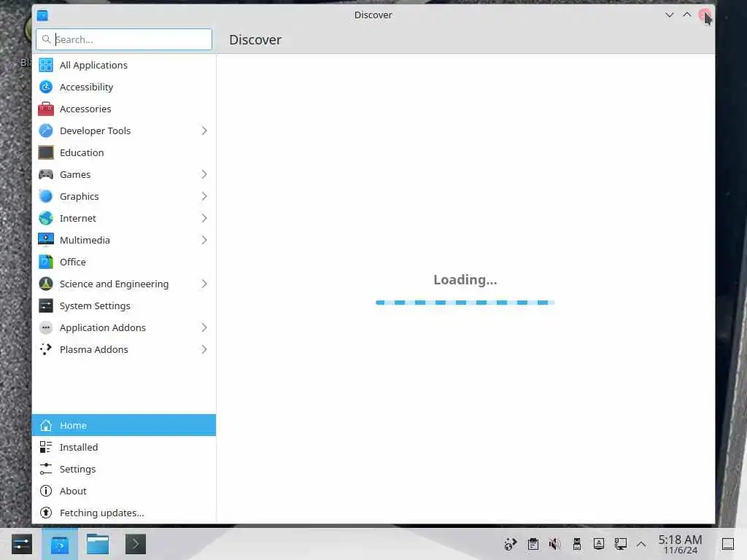Click the Home house icon
This screenshot has height=560, width=747.
pos(46,425)
